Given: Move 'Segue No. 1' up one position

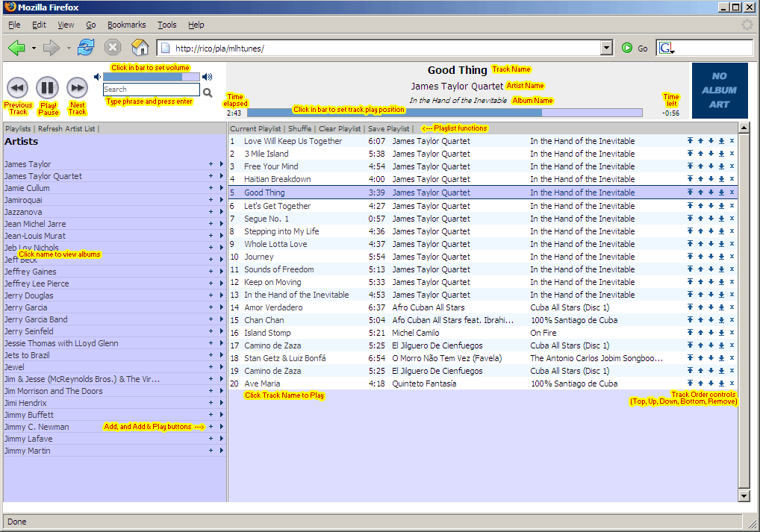Looking at the screenshot, I should click(700, 219).
